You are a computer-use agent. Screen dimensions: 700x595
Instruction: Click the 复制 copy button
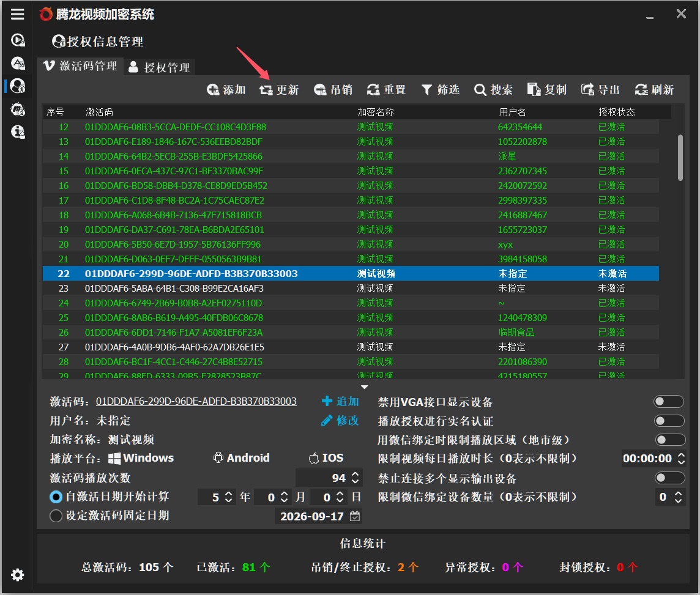pos(547,90)
